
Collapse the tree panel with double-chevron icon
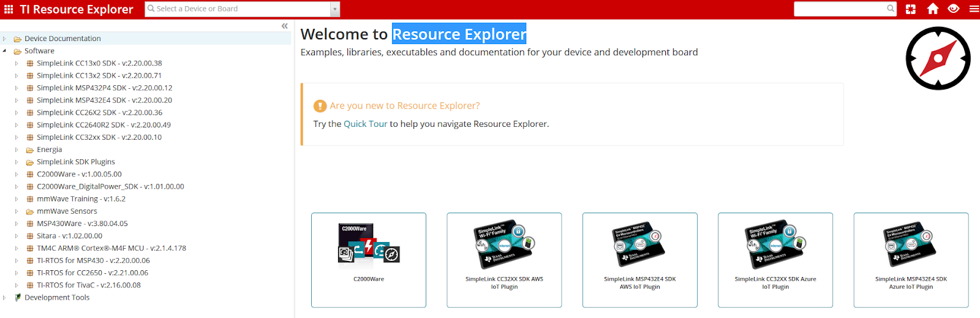pyautogui.click(x=285, y=26)
